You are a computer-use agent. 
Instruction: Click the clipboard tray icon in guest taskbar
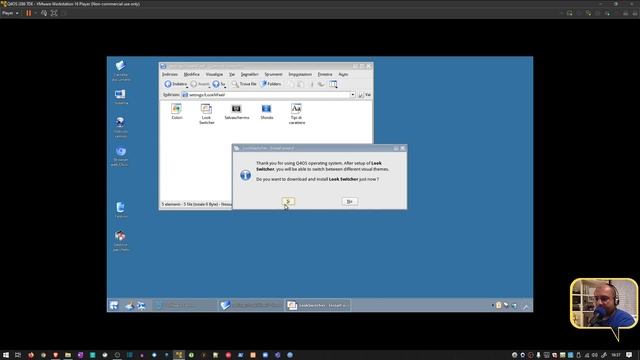tap(499, 305)
